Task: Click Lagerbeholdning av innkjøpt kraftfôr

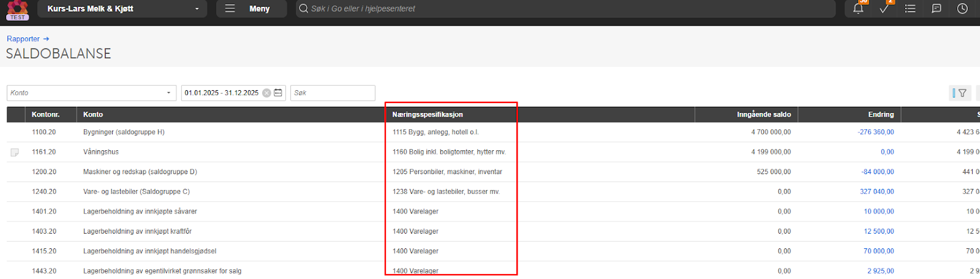Action: point(137,231)
